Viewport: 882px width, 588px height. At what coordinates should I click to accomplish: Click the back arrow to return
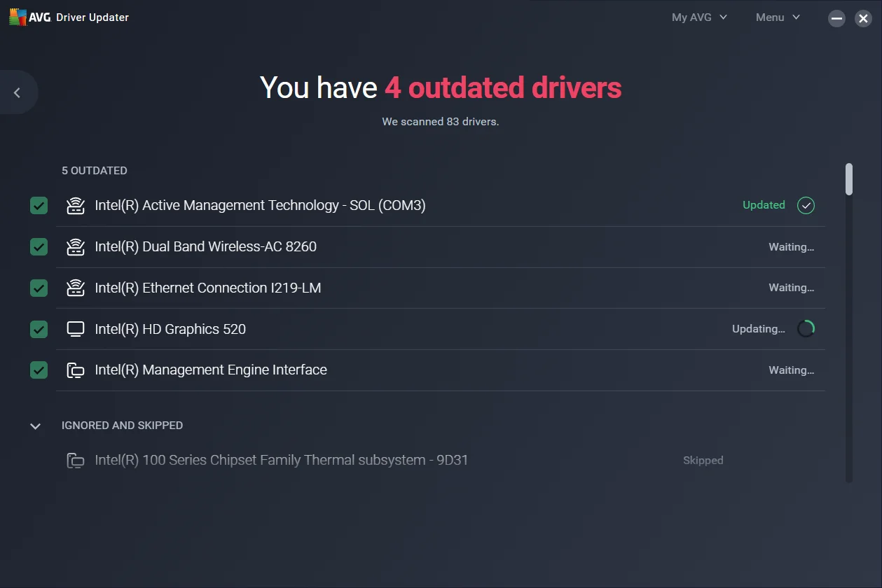15,92
